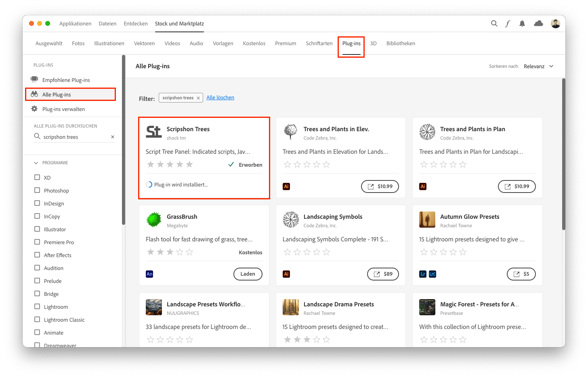Buy Autumn Glow Presets for $5
Image resolution: width=588 pixels, height=377 pixels.
click(x=521, y=274)
